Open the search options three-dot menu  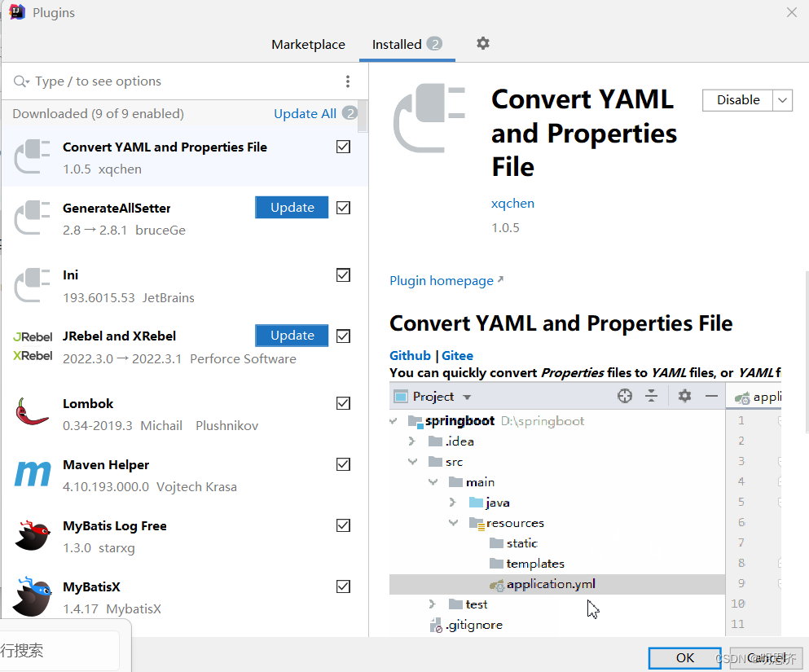point(348,81)
